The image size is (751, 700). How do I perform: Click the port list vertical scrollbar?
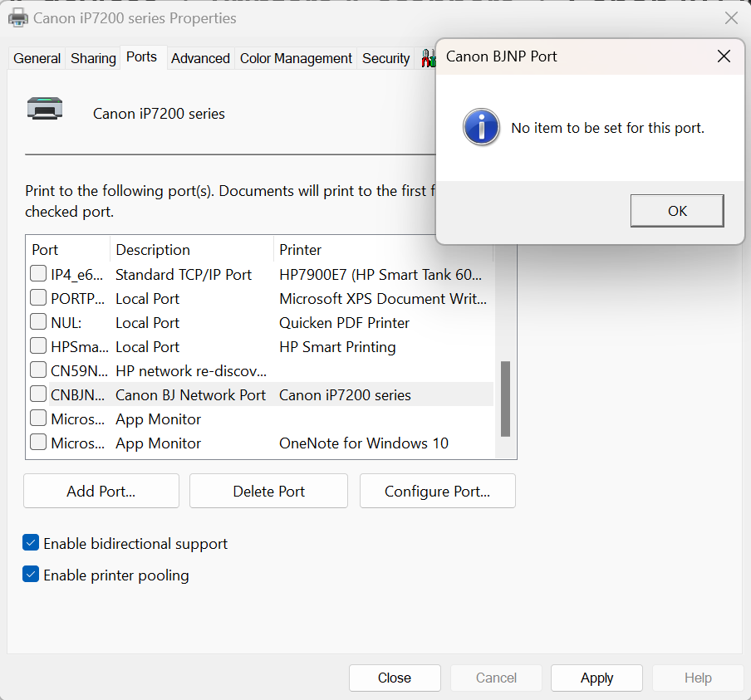click(x=505, y=399)
